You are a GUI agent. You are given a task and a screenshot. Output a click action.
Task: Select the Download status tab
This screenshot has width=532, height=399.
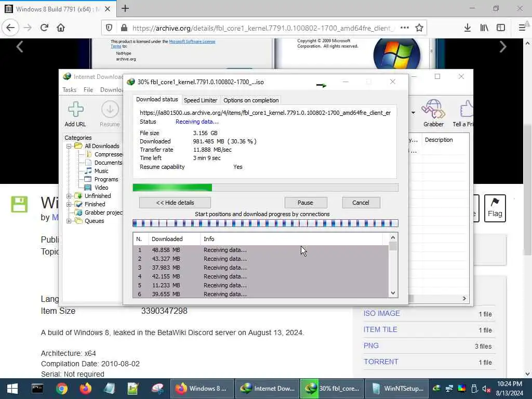[x=157, y=99]
